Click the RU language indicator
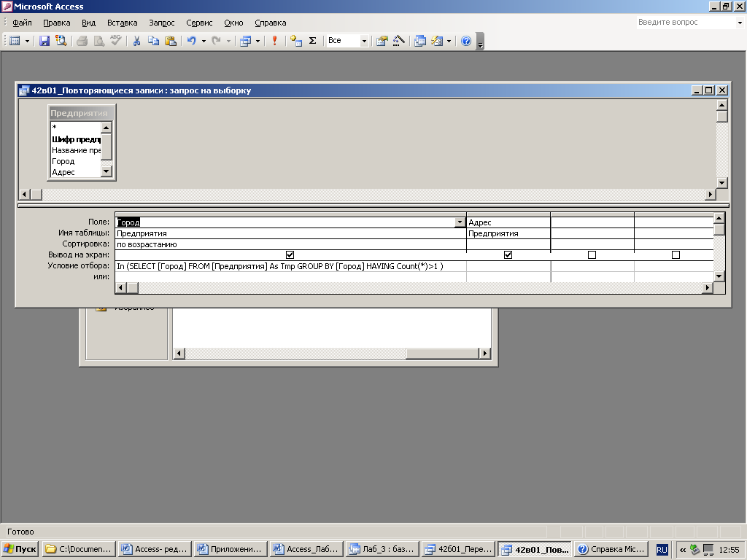The height and width of the screenshot is (560, 747). pos(662,550)
